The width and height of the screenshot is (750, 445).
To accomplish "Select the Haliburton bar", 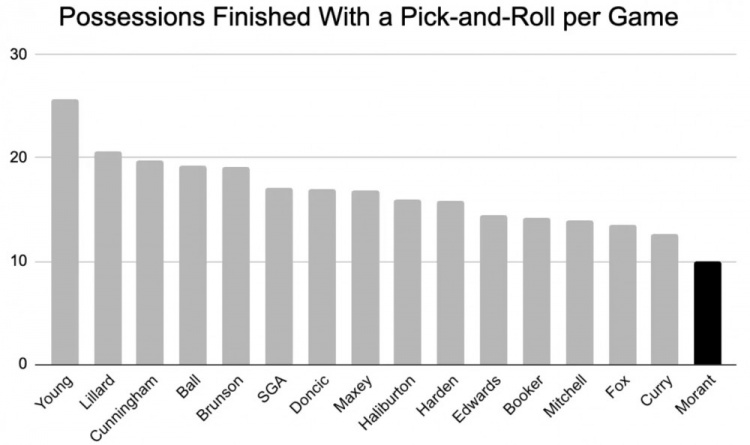I will 407,282.
